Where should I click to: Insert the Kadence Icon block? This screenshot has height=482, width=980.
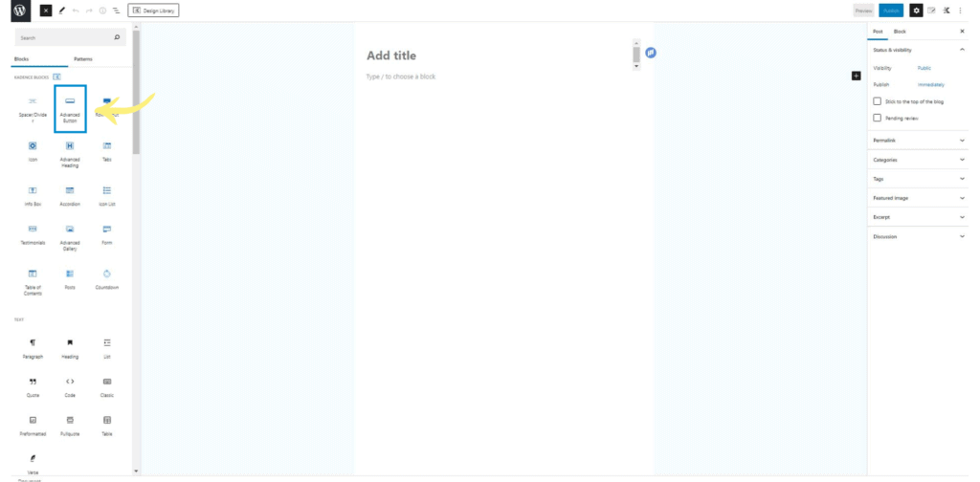pos(33,151)
